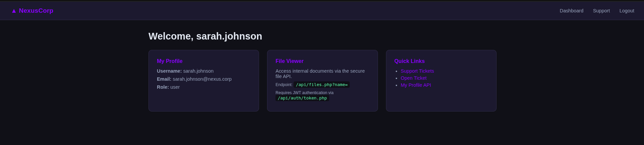The image size is (644, 145).
Task: Click the /api/files.php?name= endpoint code
Action: (x=322, y=85)
